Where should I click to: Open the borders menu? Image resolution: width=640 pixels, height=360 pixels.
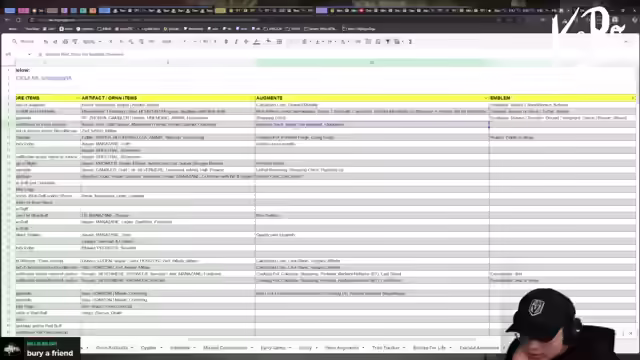click(280, 42)
